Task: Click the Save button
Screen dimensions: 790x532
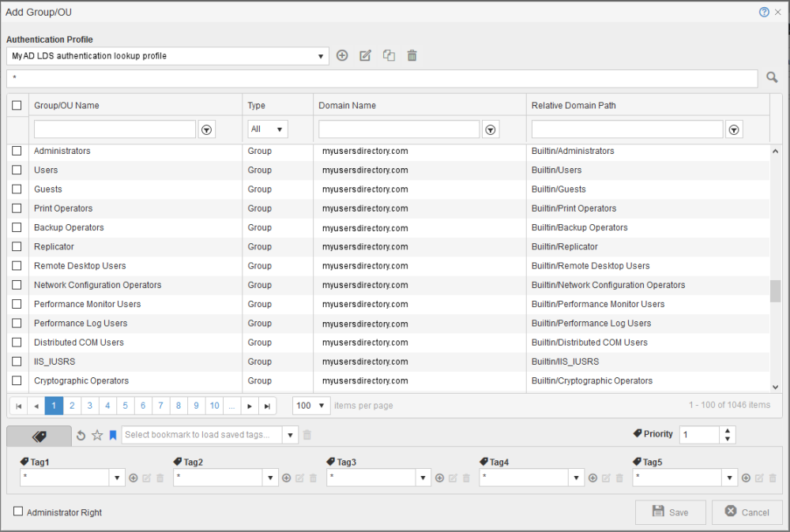Action: (x=670, y=511)
